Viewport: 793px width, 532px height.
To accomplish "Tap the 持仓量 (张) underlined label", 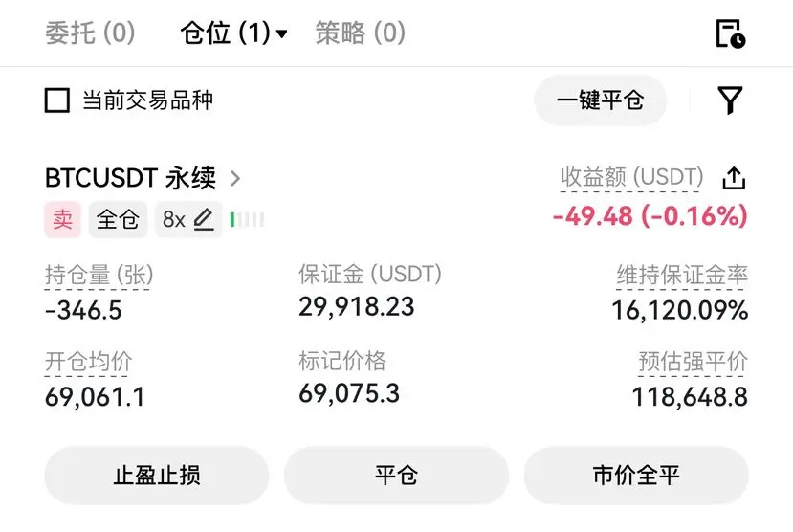I will [x=99, y=276].
